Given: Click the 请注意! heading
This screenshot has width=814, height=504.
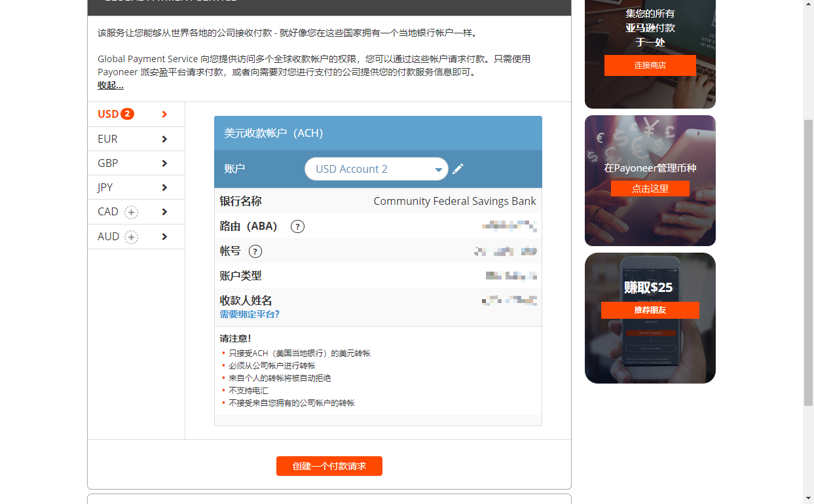Looking at the screenshot, I should pos(235,338).
